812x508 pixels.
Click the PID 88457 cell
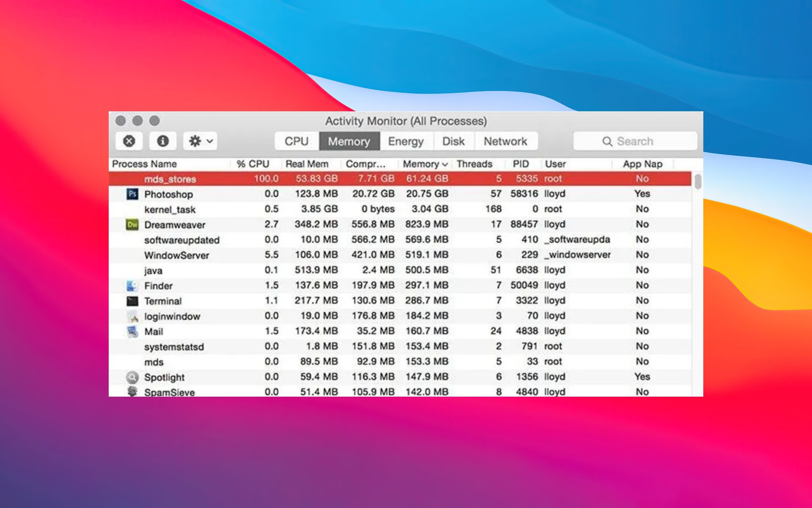524,224
